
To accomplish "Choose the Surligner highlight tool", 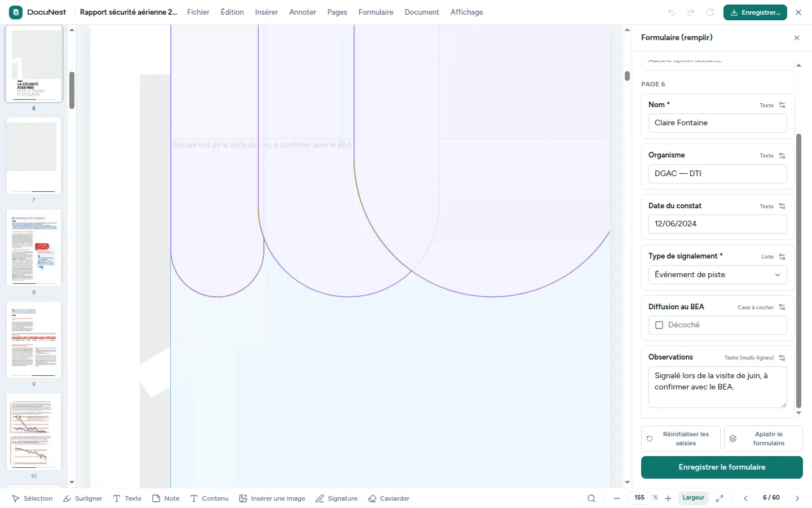I will 83,498.
